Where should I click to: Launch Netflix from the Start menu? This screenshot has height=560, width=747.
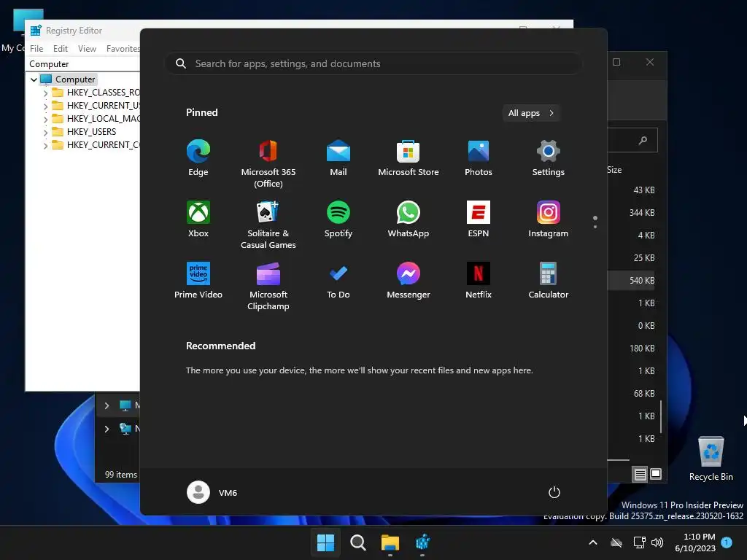479,281
